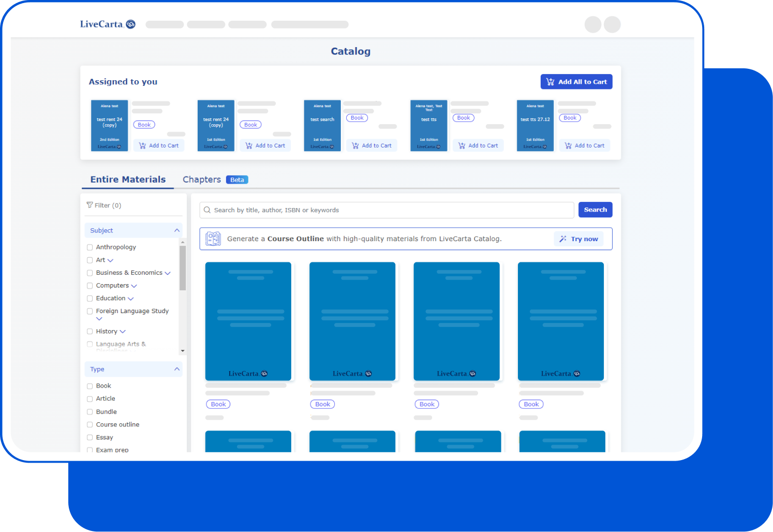Click the LiveCarta logo

tap(107, 24)
